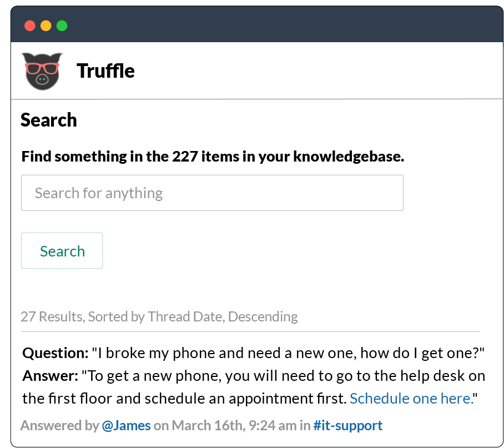Focus the 'Search for anything' input field

click(x=212, y=193)
